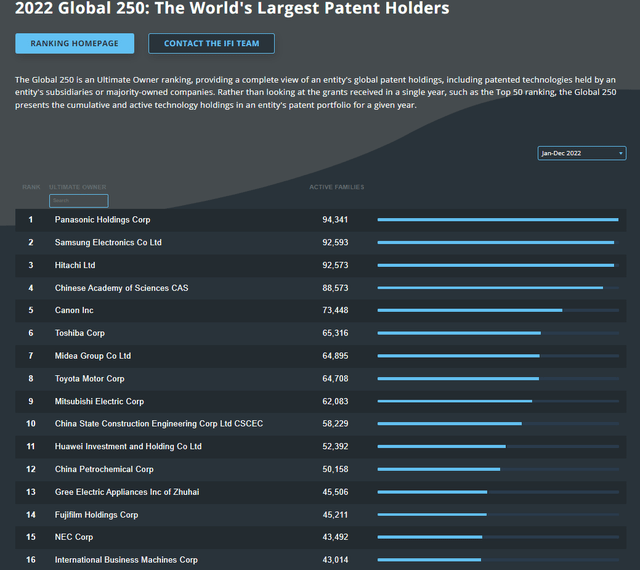
Task: Focus the Ultimate Owner search field
Action: click(x=79, y=200)
